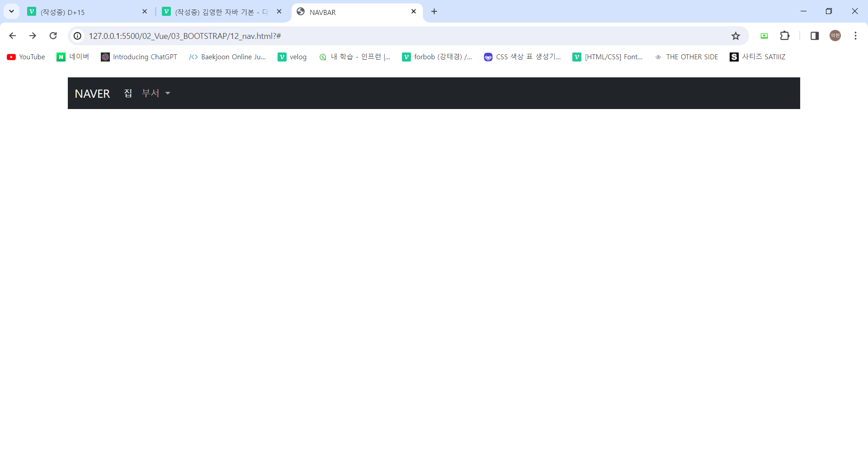
Task: Open Chrome's three-dot menu
Action: point(855,36)
